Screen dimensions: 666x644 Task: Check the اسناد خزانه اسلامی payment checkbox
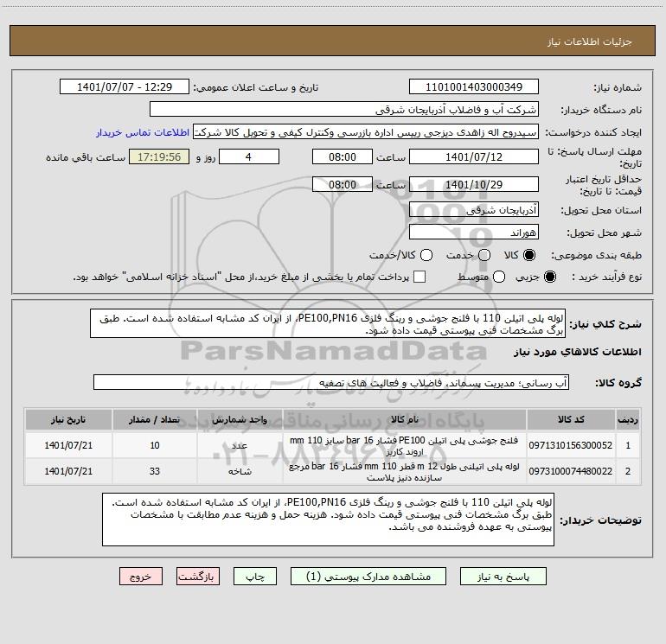(419, 277)
